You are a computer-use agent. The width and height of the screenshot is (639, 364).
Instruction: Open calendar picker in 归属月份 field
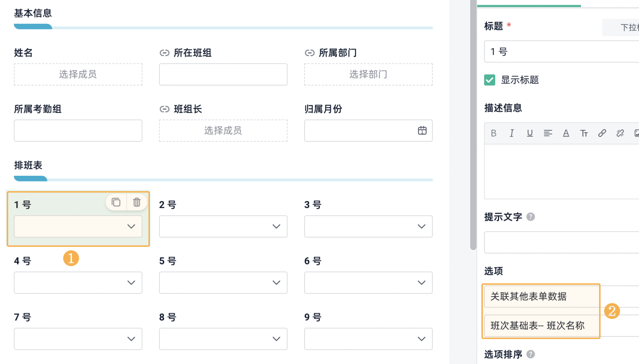[x=422, y=131]
